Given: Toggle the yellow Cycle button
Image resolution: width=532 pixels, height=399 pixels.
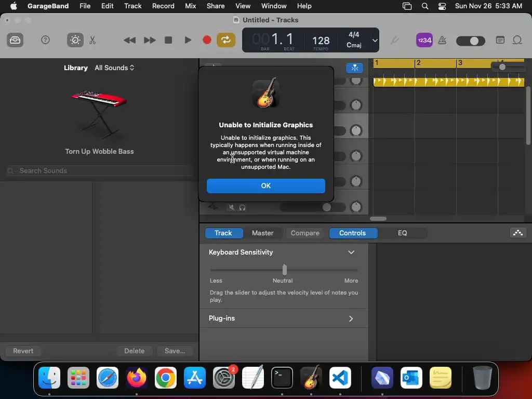Looking at the screenshot, I should pyautogui.click(x=226, y=40).
